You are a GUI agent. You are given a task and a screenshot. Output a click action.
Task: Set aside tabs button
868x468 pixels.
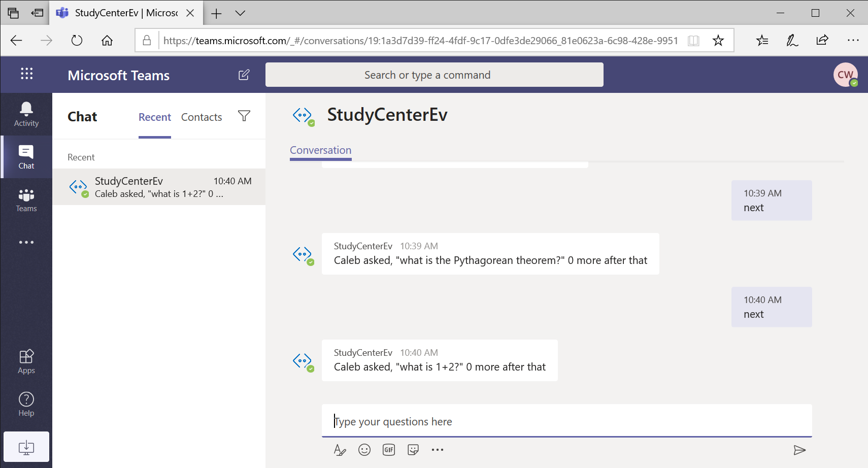coord(37,13)
